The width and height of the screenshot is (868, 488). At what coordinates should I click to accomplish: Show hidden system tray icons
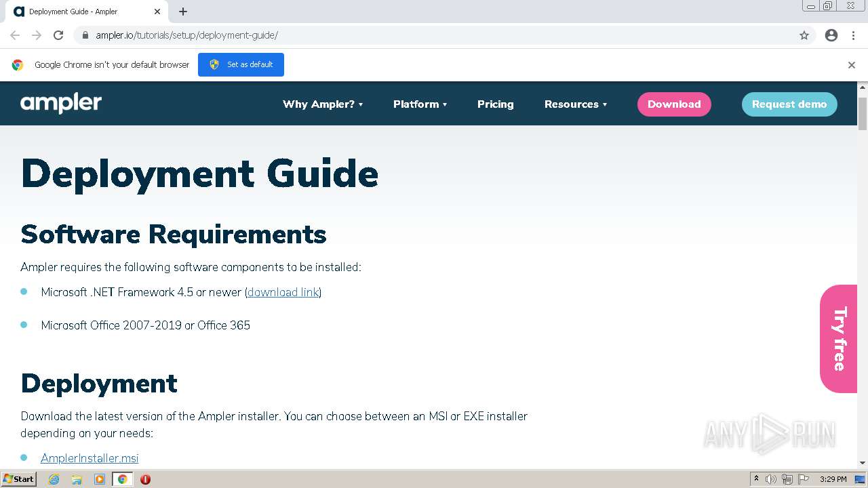tap(756, 479)
